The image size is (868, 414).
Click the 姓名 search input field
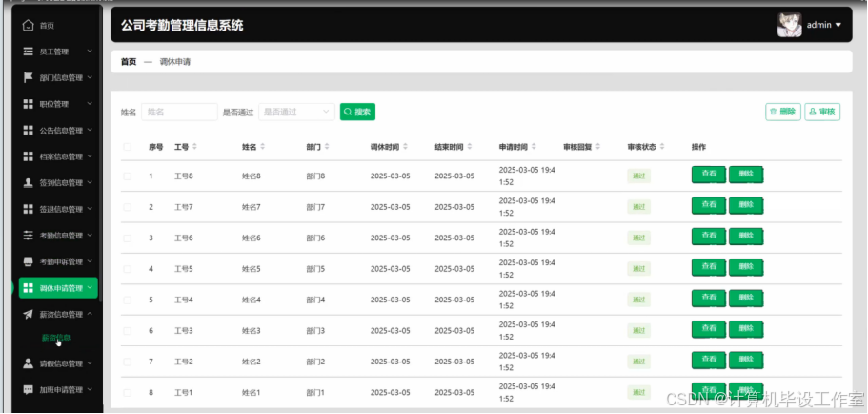tap(179, 112)
